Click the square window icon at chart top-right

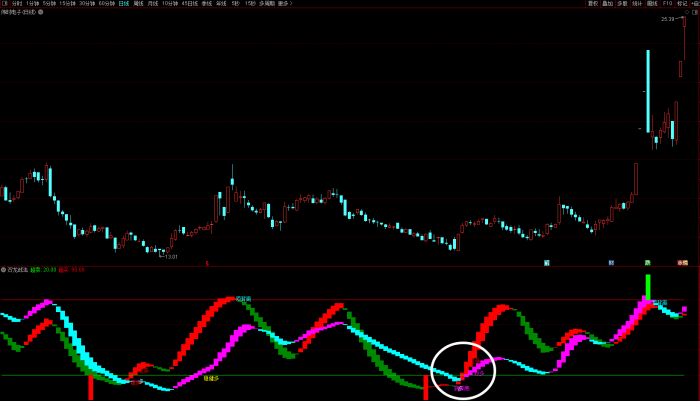[692, 12]
